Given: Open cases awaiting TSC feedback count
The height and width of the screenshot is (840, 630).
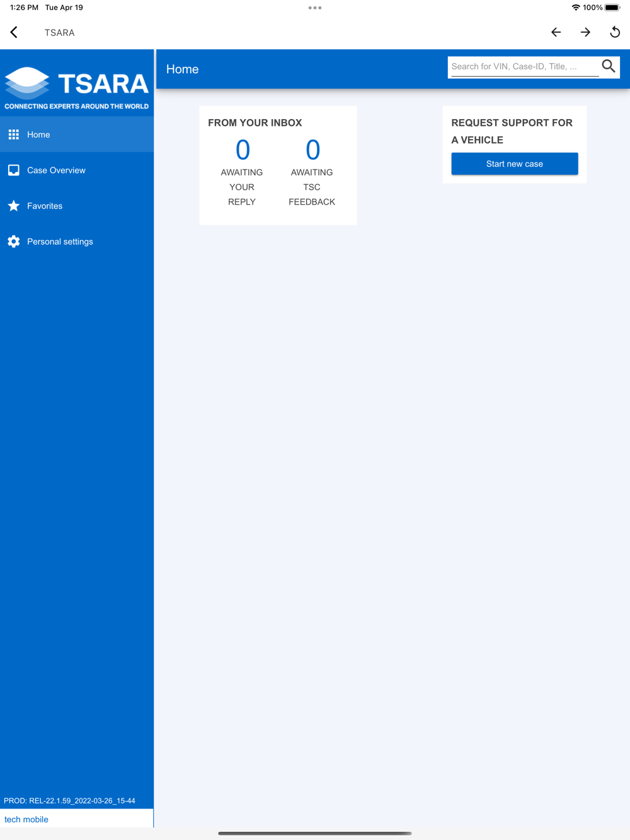Looking at the screenshot, I should [x=312, y=150].
